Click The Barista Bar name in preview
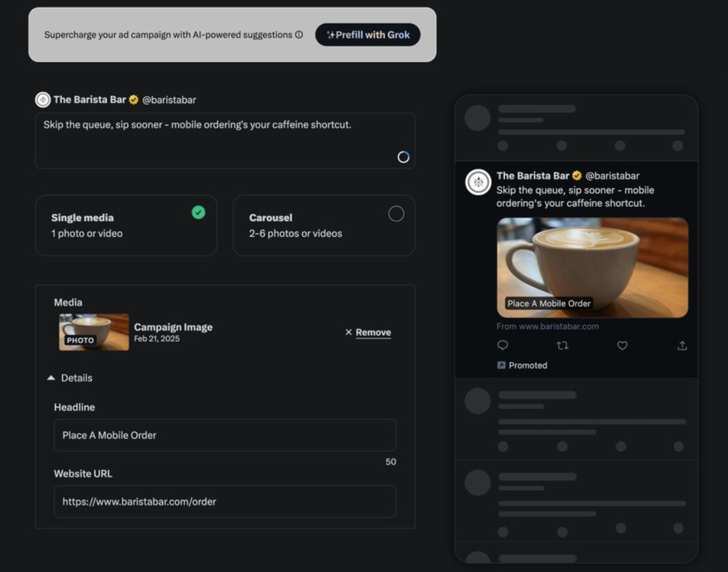 point(533,175)
